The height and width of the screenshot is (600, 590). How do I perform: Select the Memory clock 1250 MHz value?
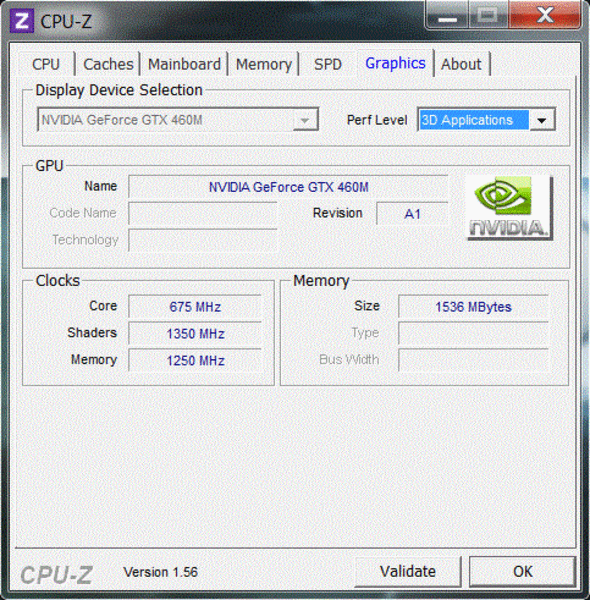tap(195, 360)
